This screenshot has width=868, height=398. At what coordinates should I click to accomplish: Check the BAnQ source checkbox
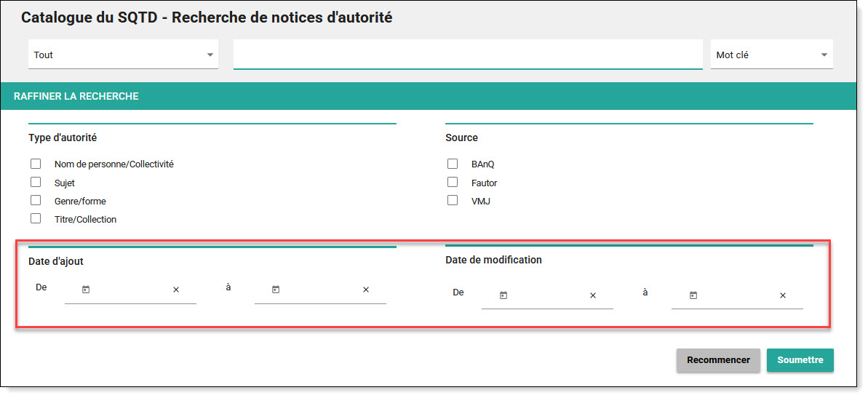coord(453,164)
